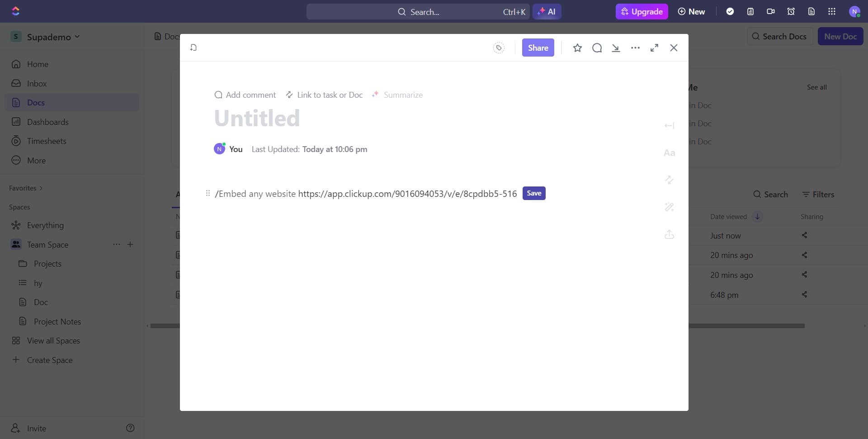The image size is (868, 439).
Task: Click the Upgrade button
Action: [642, 11]
